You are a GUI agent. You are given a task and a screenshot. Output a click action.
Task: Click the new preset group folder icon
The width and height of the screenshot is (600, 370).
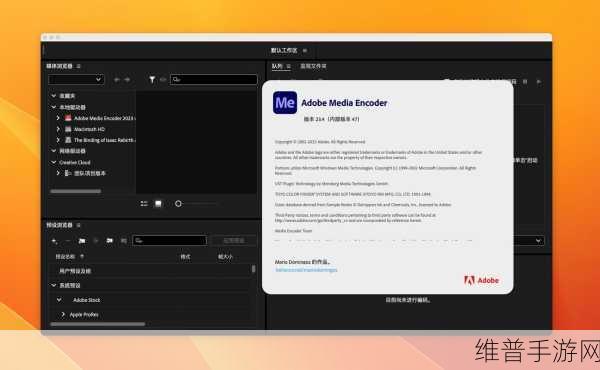tap(82, 241)
